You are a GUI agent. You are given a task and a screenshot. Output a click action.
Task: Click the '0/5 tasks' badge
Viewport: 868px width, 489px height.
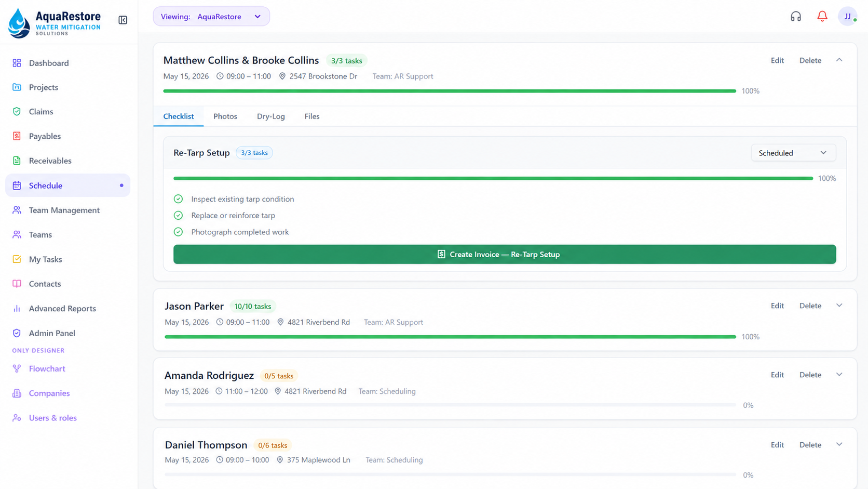(x=279, y=376)
